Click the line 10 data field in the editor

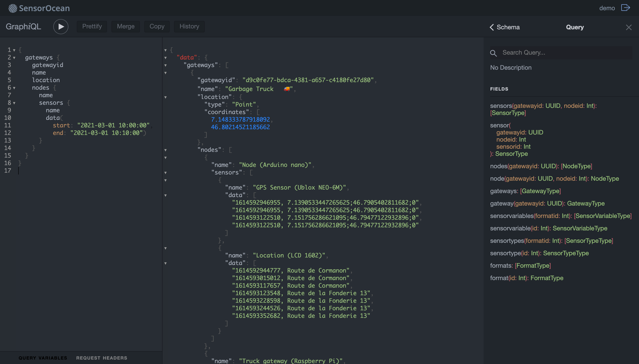52,118
